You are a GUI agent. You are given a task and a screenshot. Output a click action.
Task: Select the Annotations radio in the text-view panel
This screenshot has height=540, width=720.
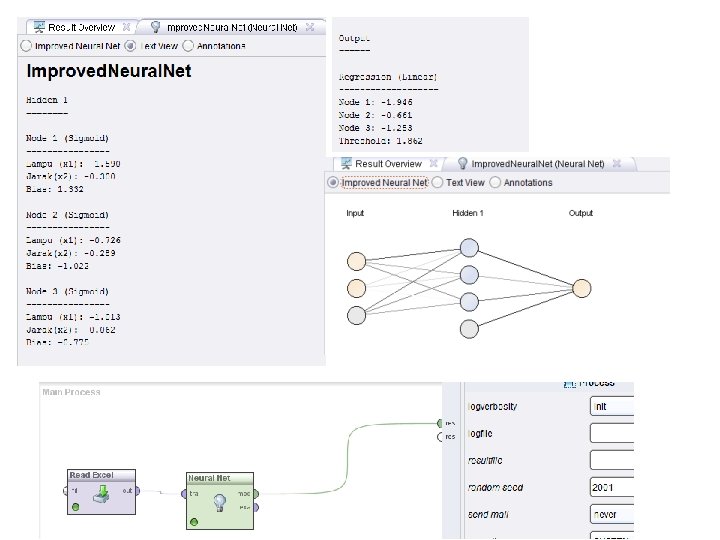(x=188, y=46)
